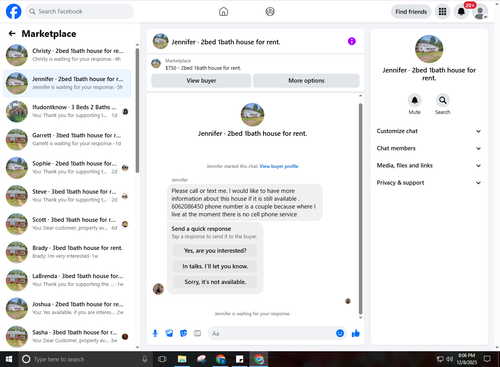Click the conversation list scrollbar

point(137,111)
